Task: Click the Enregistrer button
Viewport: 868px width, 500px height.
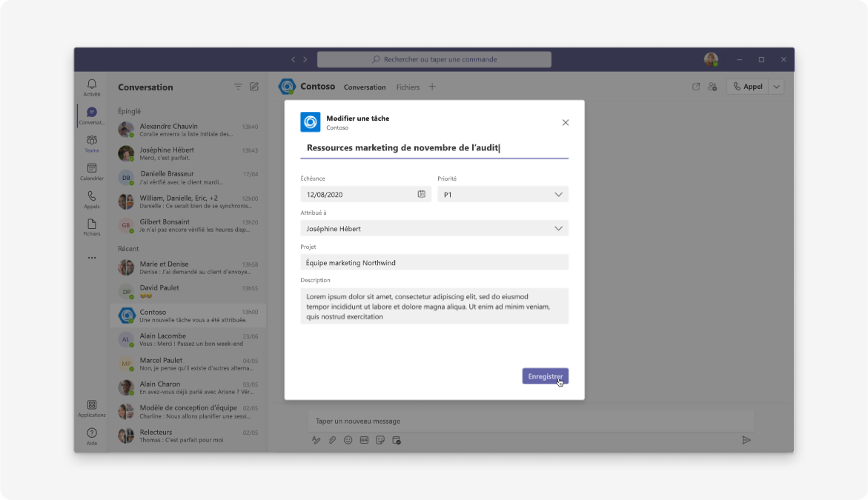Action: 546,376
